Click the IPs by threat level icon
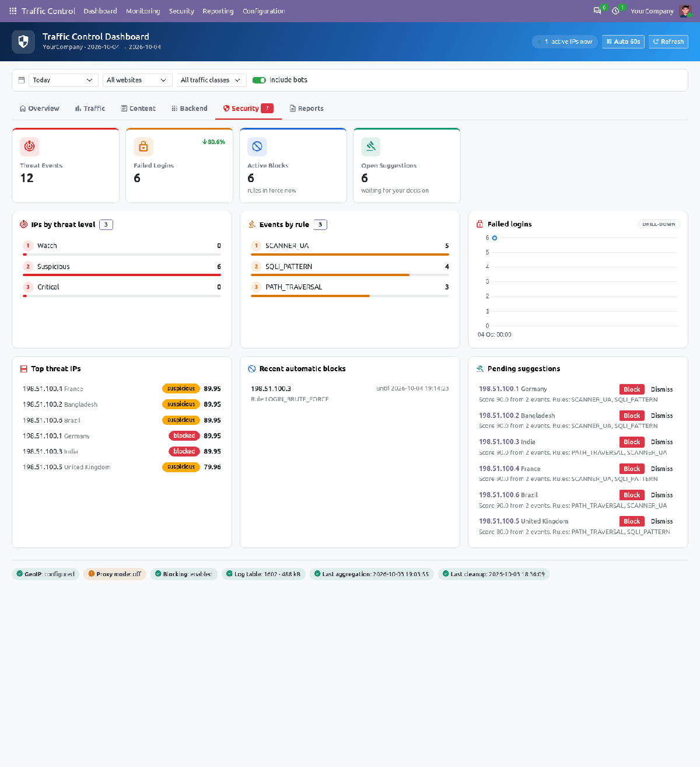 click(x=24, y=224)
